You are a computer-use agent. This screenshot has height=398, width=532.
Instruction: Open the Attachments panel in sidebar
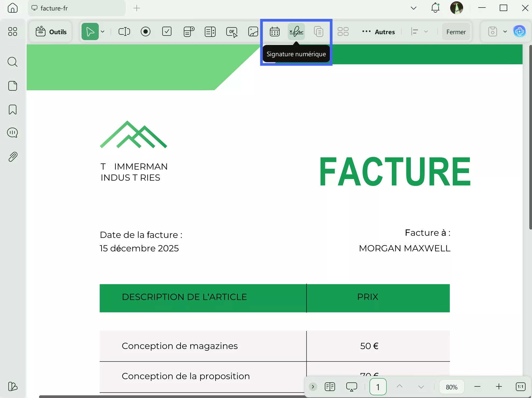pos(13,157)
